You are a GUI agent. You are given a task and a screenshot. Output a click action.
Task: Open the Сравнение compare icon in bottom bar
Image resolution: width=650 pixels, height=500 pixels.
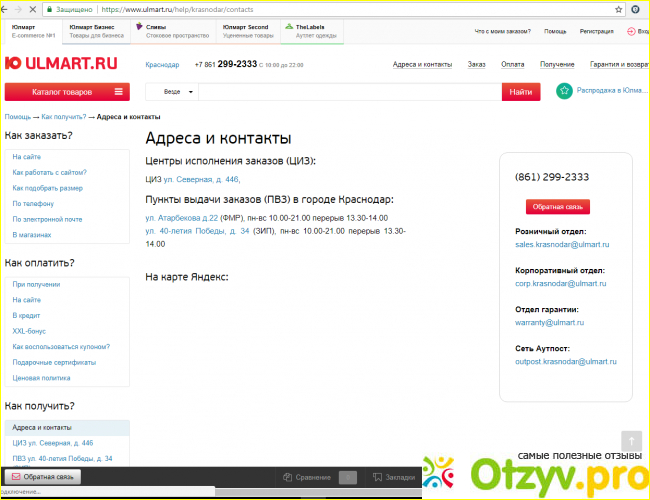287,477
